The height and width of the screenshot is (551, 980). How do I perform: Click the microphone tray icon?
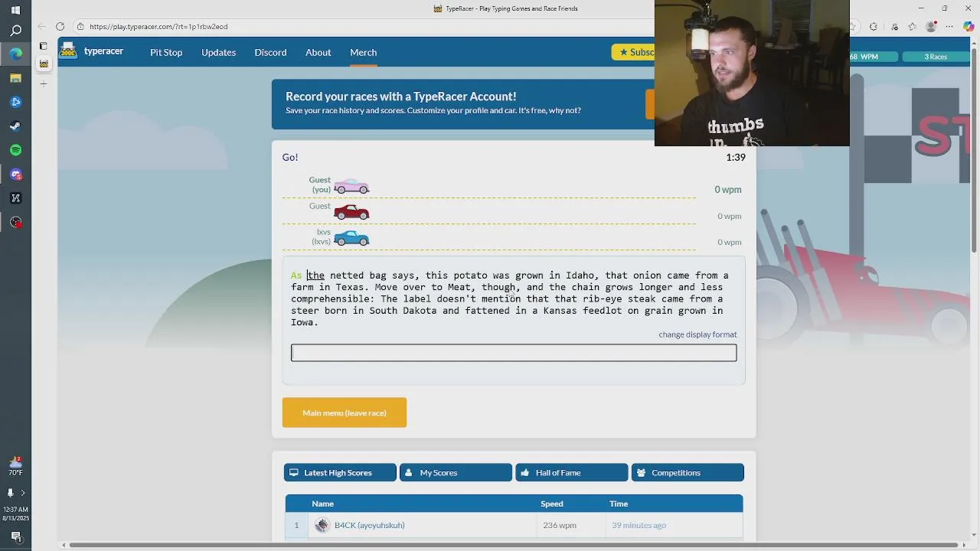point(10,494)
